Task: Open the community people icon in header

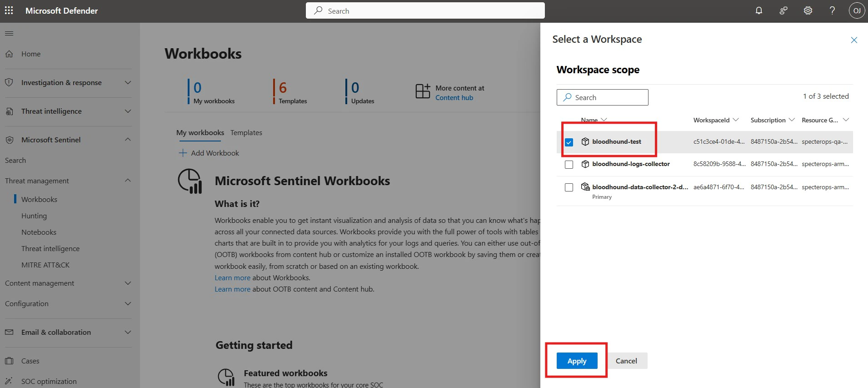Action: 783,10
